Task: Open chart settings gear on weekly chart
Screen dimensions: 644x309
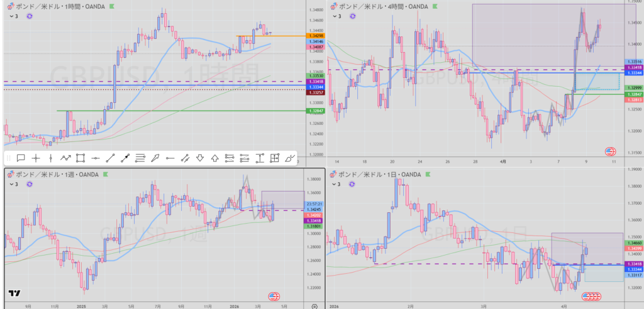Action: [314, 306]
